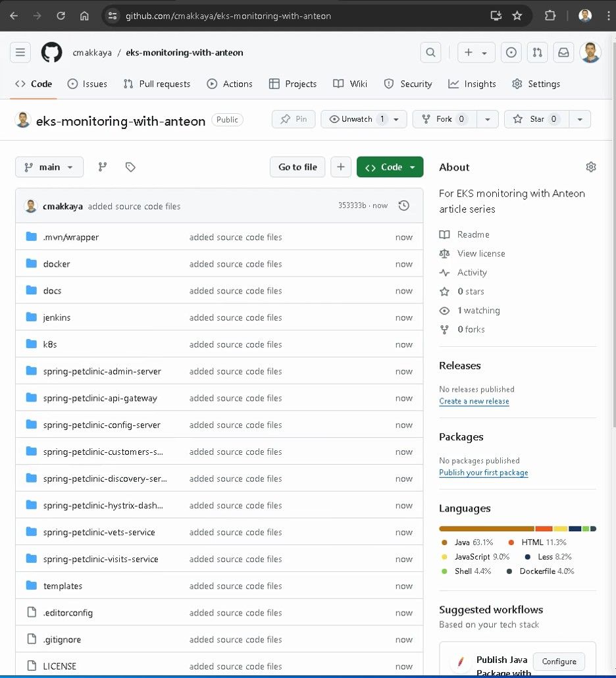Edit About details with gear icon
Viewport: 616px width, 678px height.
click(x=590, y=167)
